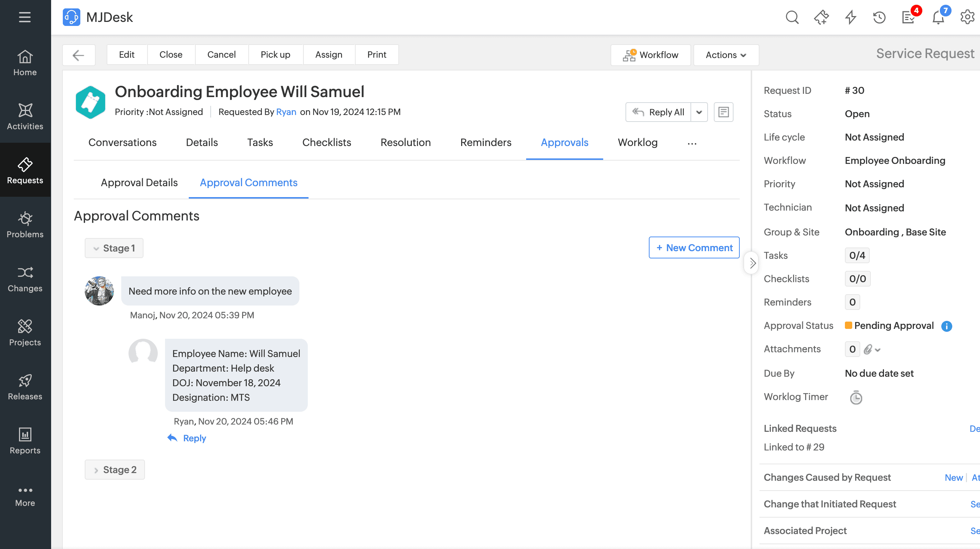Open the recent history clock icon
This screenshot has height=549, width=980.
tap(879, 18)
